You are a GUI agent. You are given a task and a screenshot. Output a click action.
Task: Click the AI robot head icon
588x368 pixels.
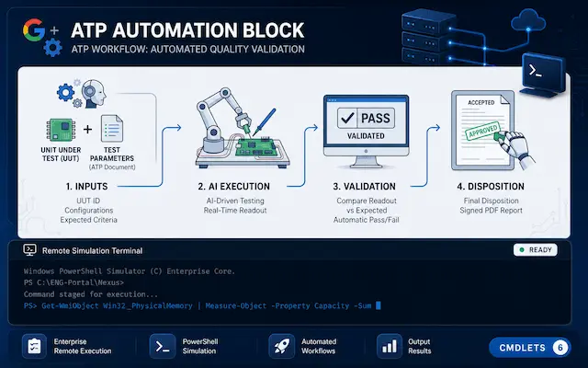93,94
